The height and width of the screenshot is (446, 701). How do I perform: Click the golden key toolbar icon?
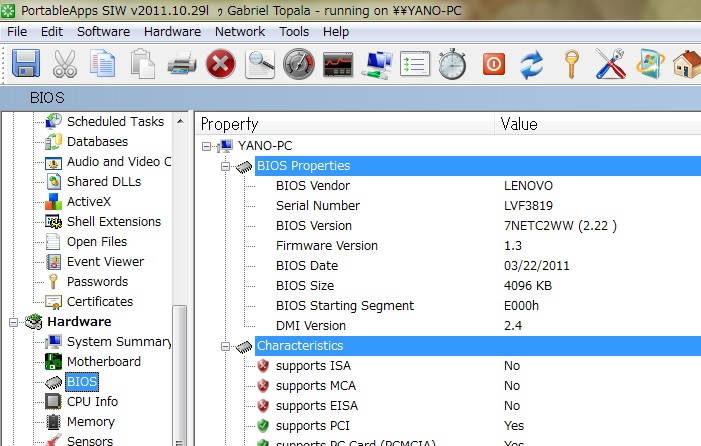coord(571,64)
